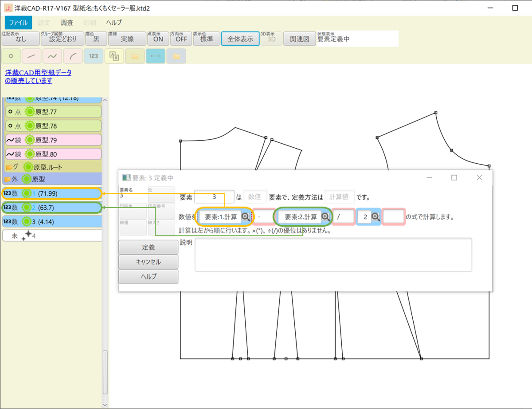Expand the 原型.ルート group folder
Image resolution: width=532 pixels, height=409 pixels.
click(x=9, y=168)
